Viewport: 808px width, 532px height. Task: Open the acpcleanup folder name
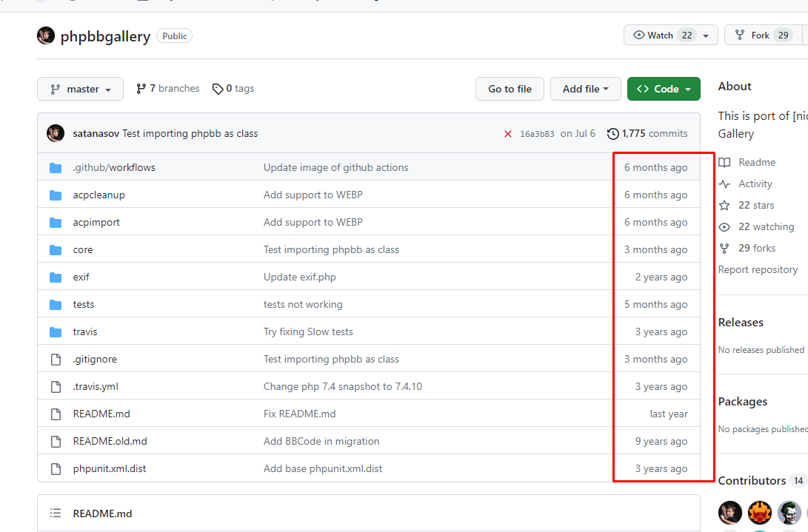point(99,195)
